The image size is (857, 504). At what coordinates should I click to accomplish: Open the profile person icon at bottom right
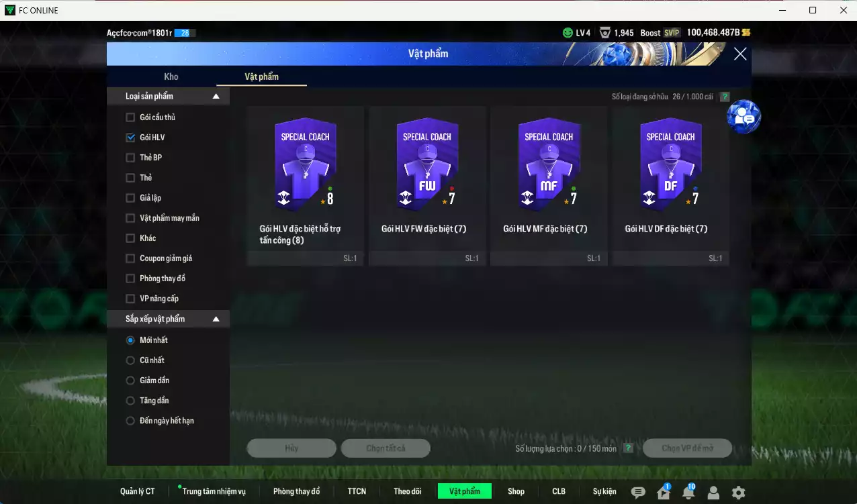tap(713, 492)
